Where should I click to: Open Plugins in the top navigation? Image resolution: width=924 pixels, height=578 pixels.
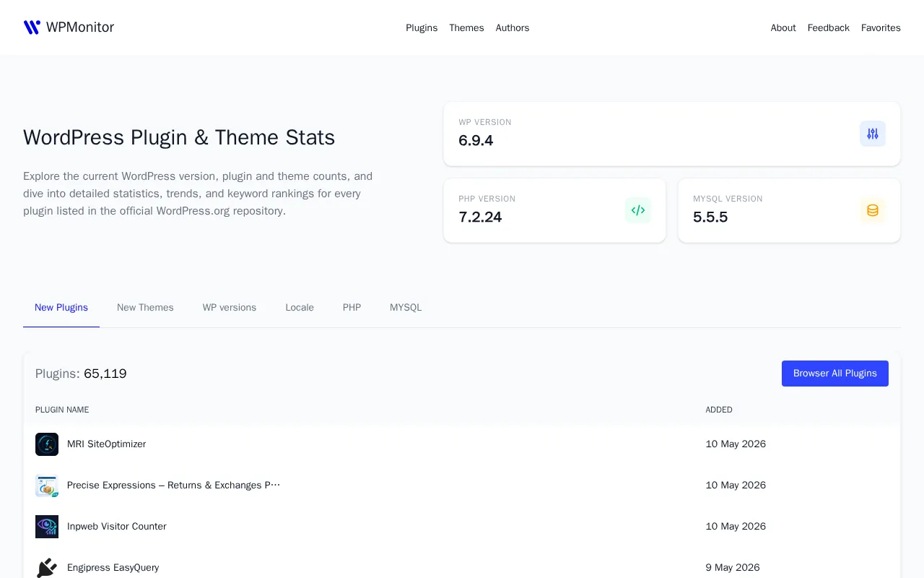pyautogui.click(x=422, y=27)
